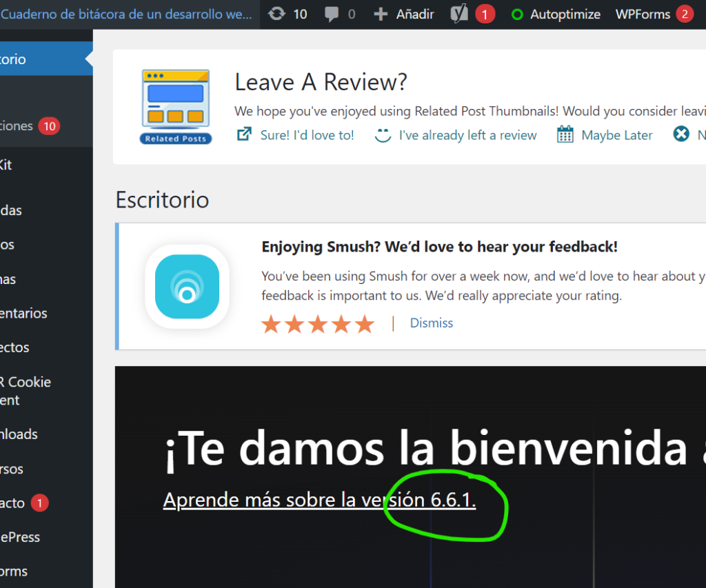Rate Smush with the second star
Viewport: 706px width, 588px height.
pos(294,324)
